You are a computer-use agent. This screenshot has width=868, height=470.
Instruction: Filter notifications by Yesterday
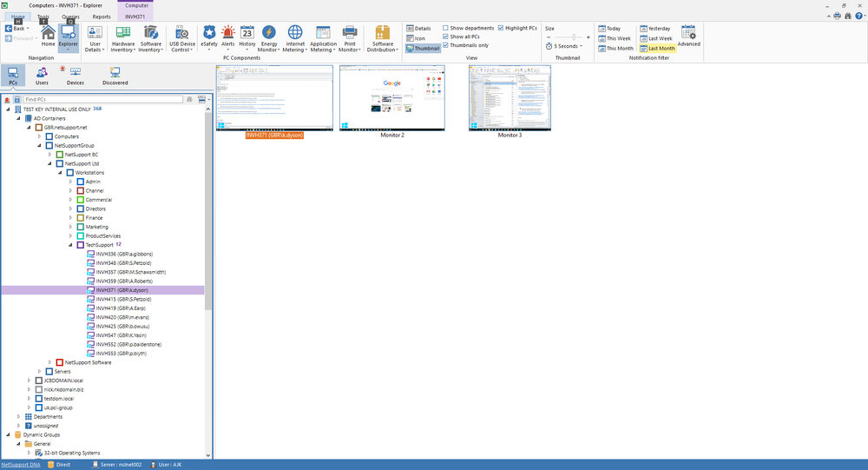click(655, 29)
